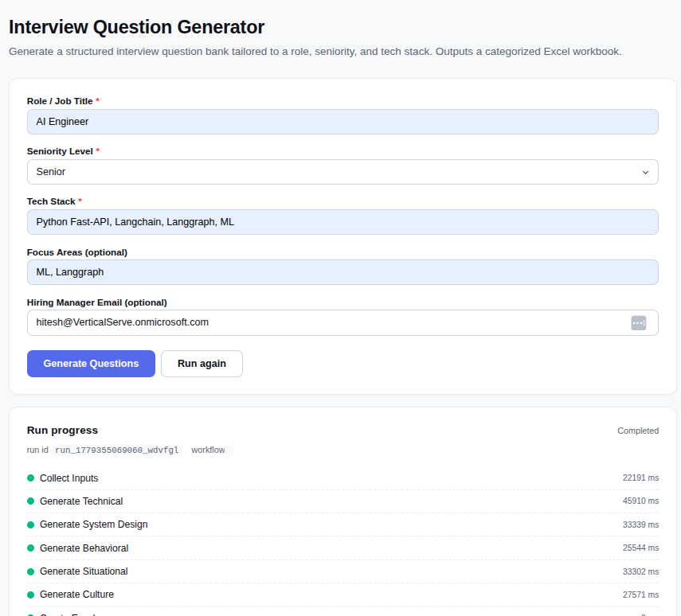Focus the Role / Job Title field
681x616 pixels.
click(342, 122)
